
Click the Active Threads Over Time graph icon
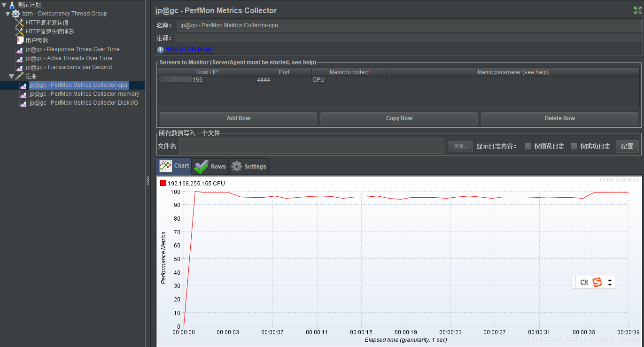(19, 58)
